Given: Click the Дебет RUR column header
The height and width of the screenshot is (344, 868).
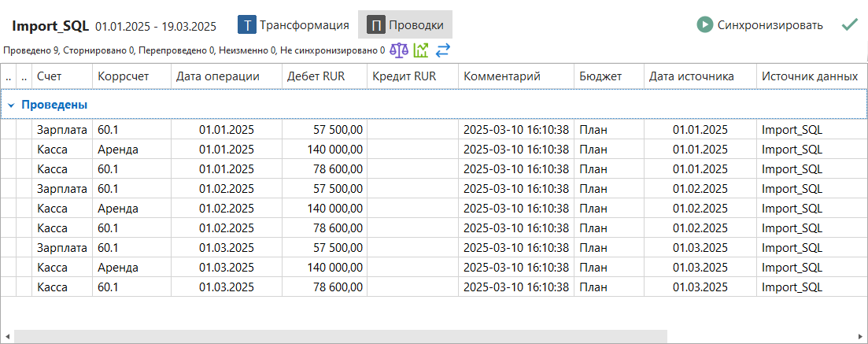Looking at the screenshot, I should tap(316, 76).
